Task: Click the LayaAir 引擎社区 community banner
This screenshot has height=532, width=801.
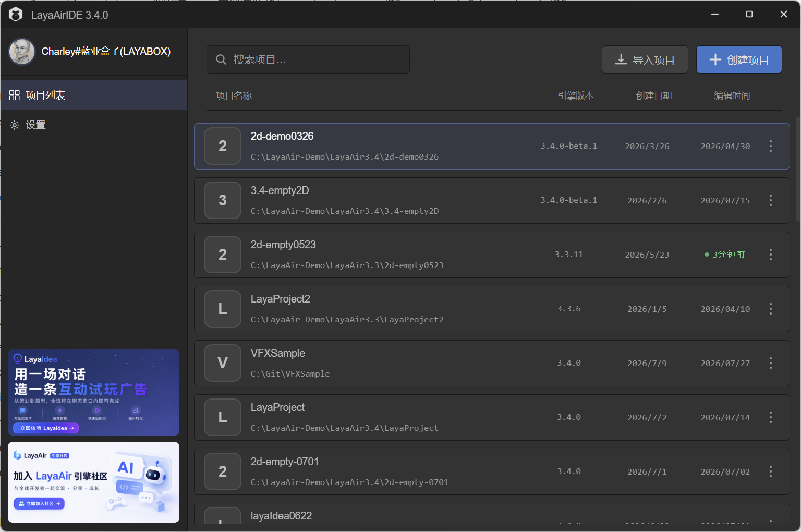Action: click(94, 482)
